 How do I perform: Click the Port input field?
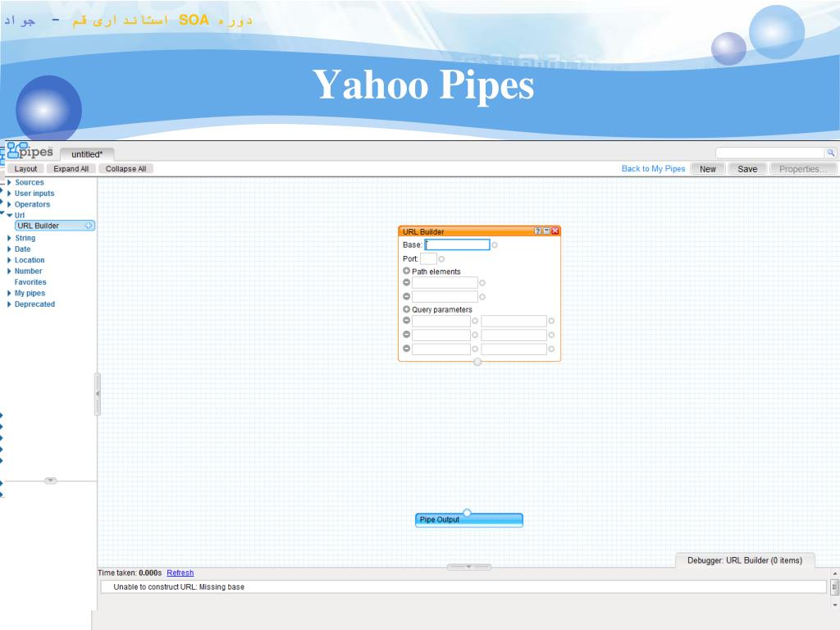pyautogui.click(x=428, y=258)
